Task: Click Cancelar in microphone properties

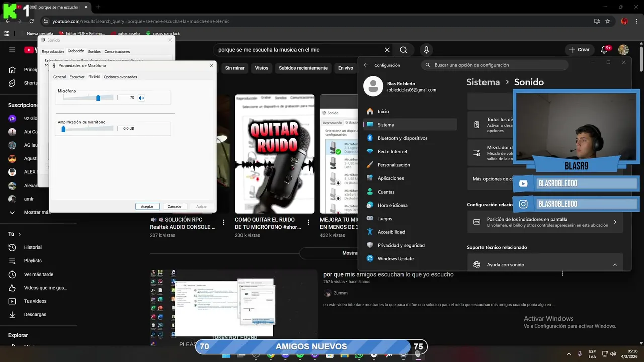Action: (175, 206)
